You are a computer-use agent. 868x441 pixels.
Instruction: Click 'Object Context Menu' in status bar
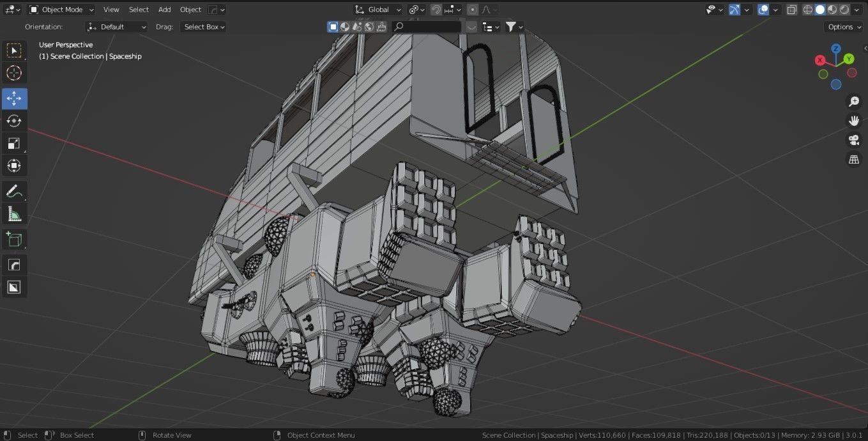[x=321, y=435]
